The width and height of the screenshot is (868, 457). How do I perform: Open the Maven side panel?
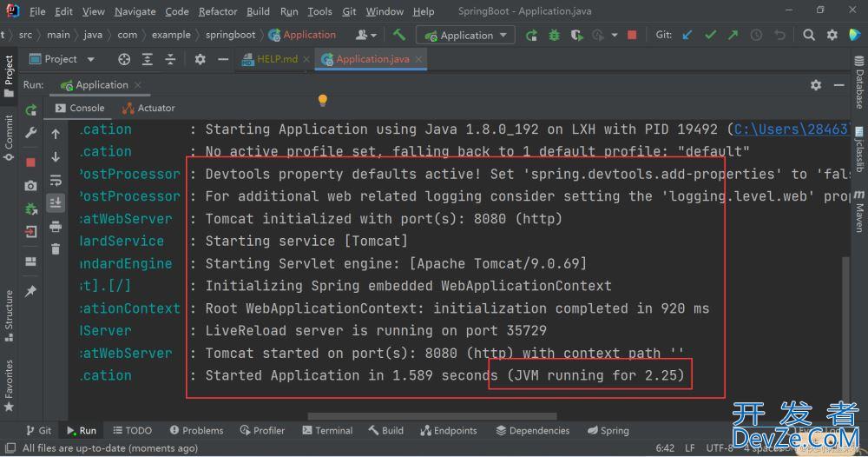859,211
